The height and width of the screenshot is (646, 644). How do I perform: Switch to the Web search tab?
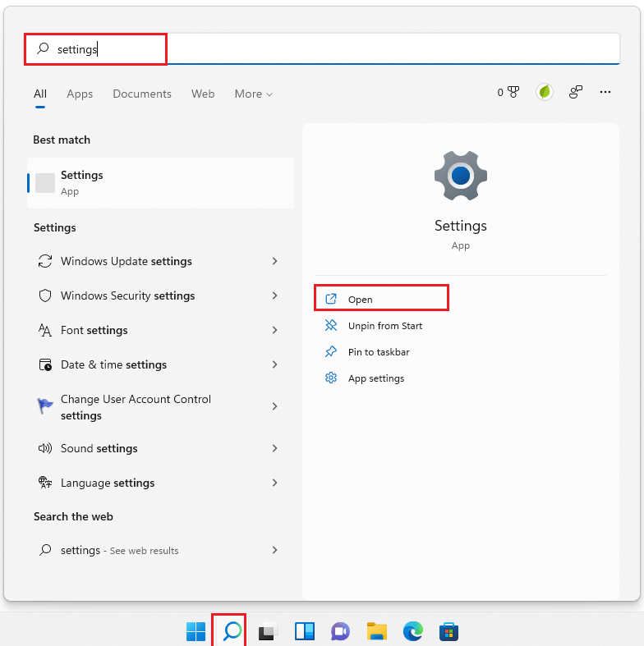click(203, 94)
